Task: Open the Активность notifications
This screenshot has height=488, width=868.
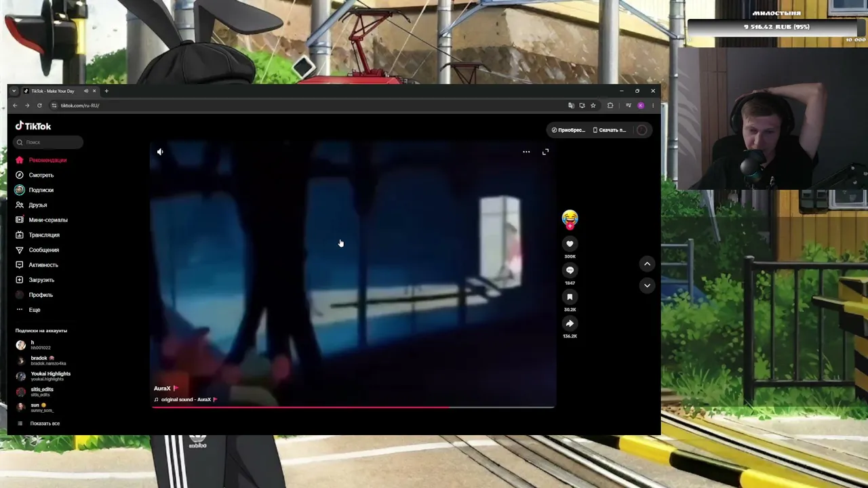Action: [x=37, y=265]
